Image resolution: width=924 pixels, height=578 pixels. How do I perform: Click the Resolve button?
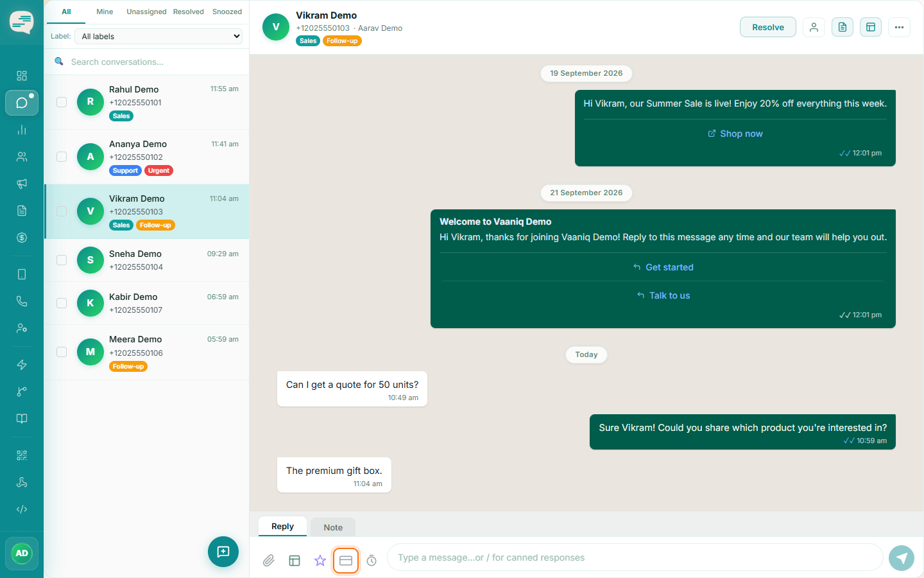pos(768,27)
